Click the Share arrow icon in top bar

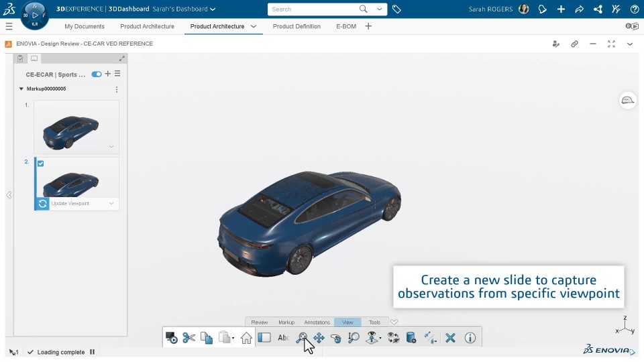[x=579, y=9]
